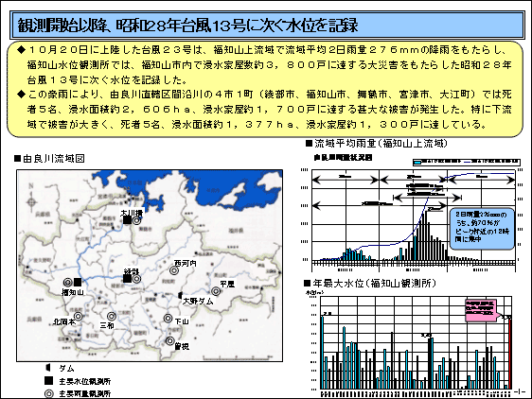Click the 北岡本 rainfall station circle
This screenshot has width=532, height=399.
(x=78, y=317)
